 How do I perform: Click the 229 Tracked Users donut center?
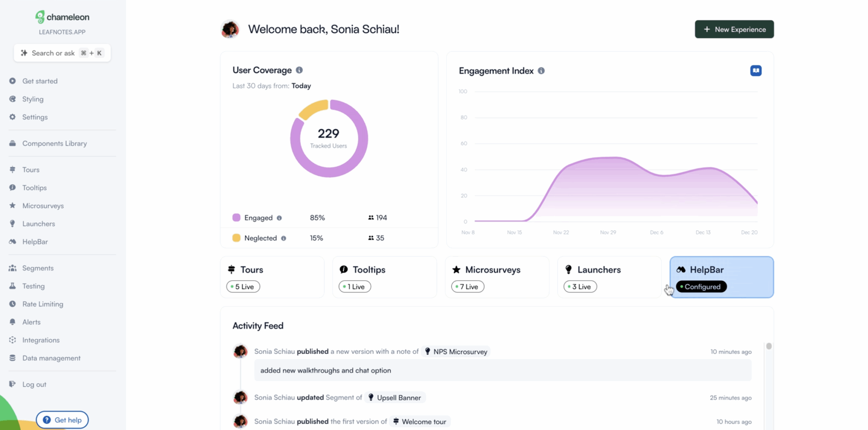tap(329, 138)
